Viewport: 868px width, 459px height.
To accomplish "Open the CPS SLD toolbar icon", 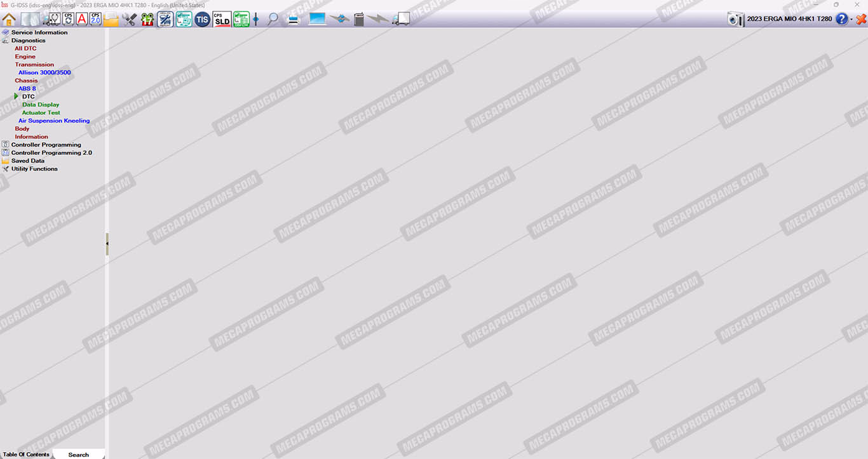I will click(x=222, y=19).
